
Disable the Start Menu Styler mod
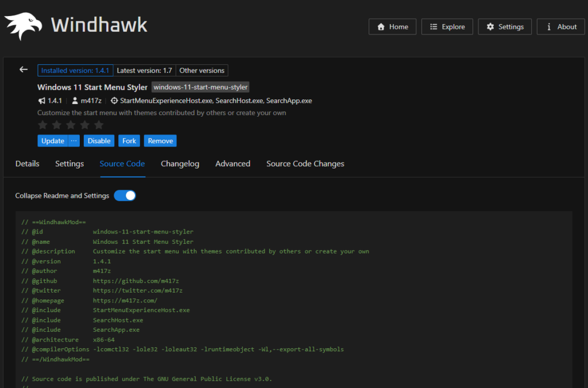coord(99,141)
